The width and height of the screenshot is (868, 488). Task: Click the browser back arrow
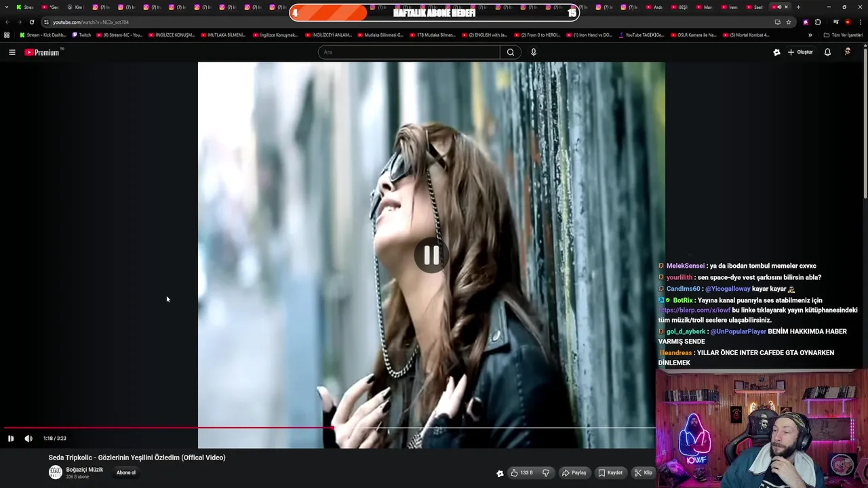point(7,22)
